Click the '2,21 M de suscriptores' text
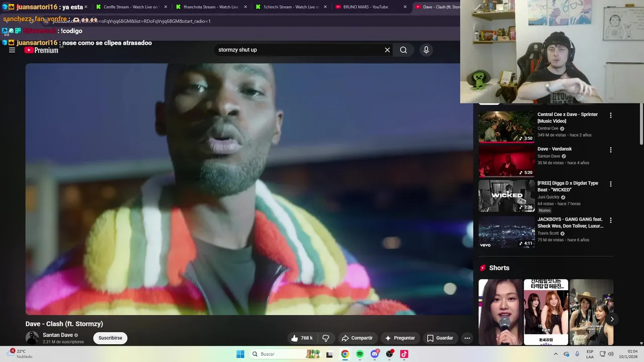 pos(63,342)
